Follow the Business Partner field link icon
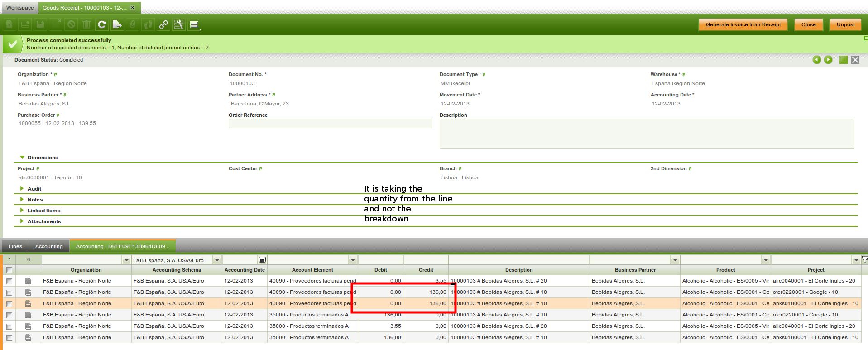Screen dimensions: 868x350 click(65, 95)
